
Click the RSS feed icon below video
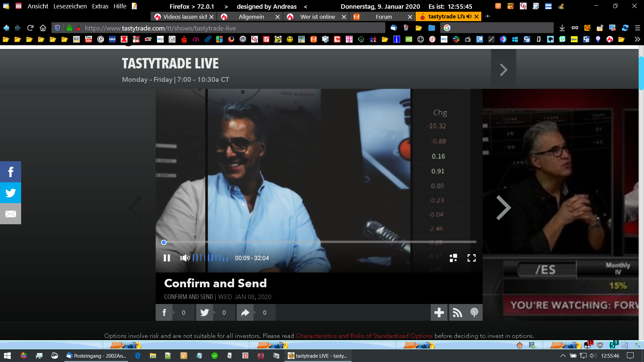pyautogui.click(x=457, y=312)
